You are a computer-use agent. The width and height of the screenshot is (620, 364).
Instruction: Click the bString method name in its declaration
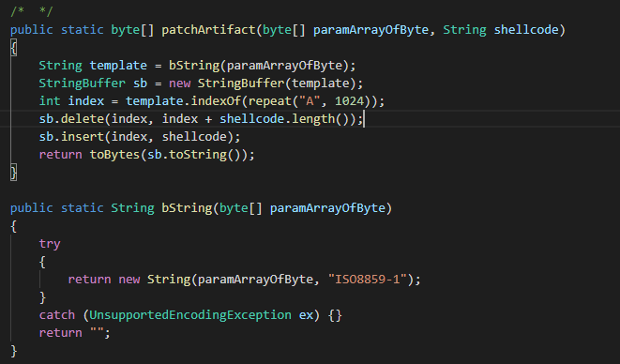pyautogui.click(x=187, y=207)
